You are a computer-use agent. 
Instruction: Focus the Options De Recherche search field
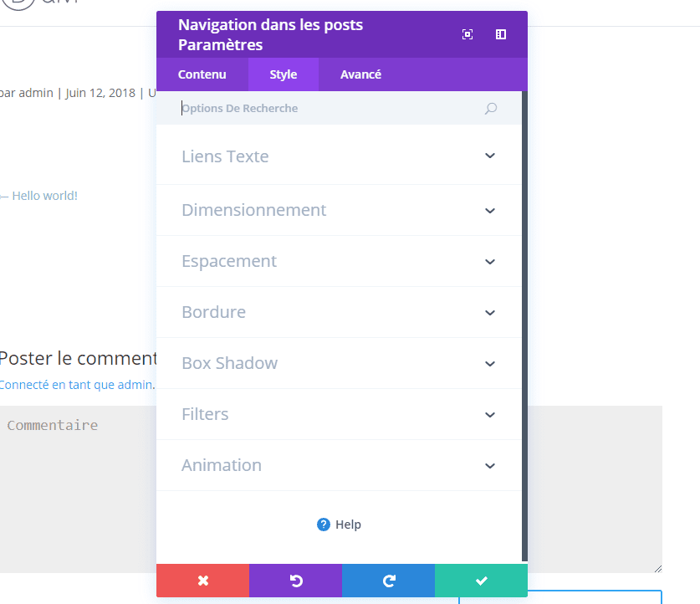pyautogui.click(x=326, y=109)
